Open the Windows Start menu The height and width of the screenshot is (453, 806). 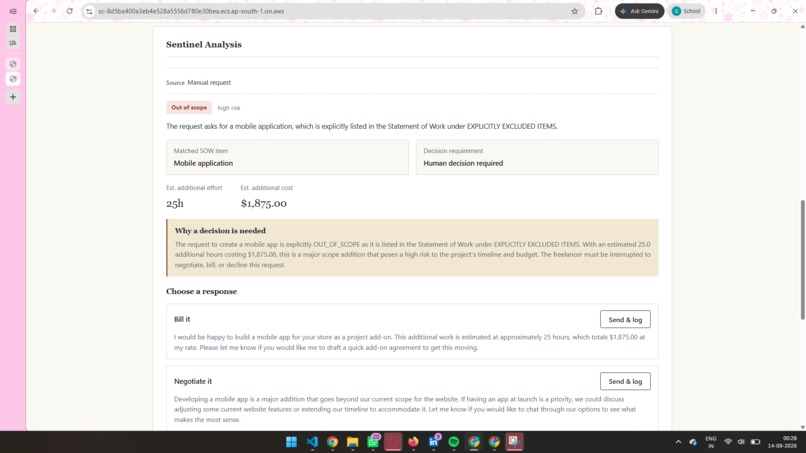click(x=291, y=442)
